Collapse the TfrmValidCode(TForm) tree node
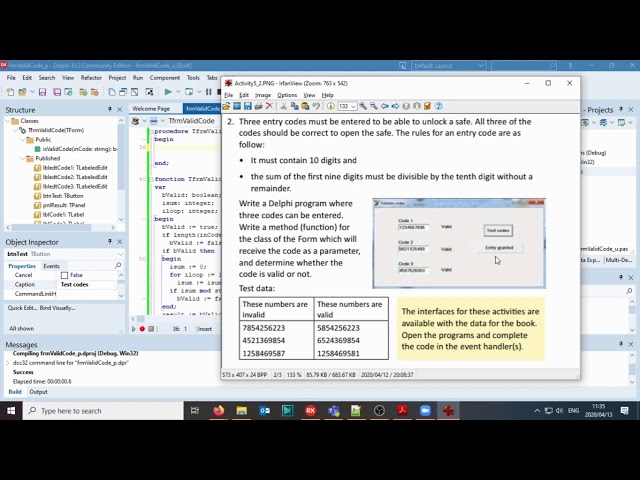This screenshot has height=480, width=640. click(x=15, y=130)
